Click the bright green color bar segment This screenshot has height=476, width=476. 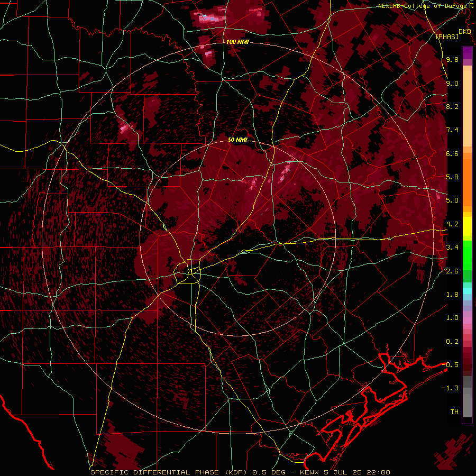tap(467, 257)
